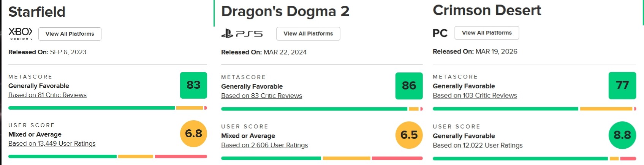644x165 pixels.
Task: Click the PS5 platform logo
Action: point(242,34)
